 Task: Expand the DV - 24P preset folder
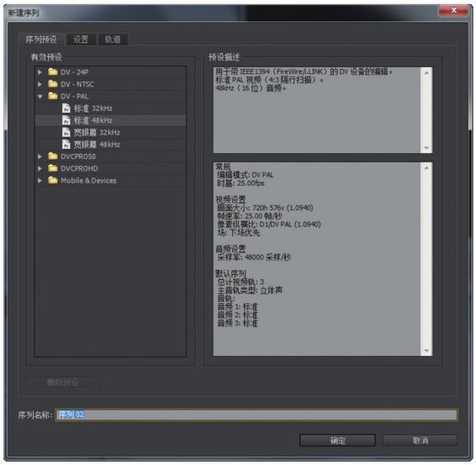pyautogui.click(x=40, y=72)
